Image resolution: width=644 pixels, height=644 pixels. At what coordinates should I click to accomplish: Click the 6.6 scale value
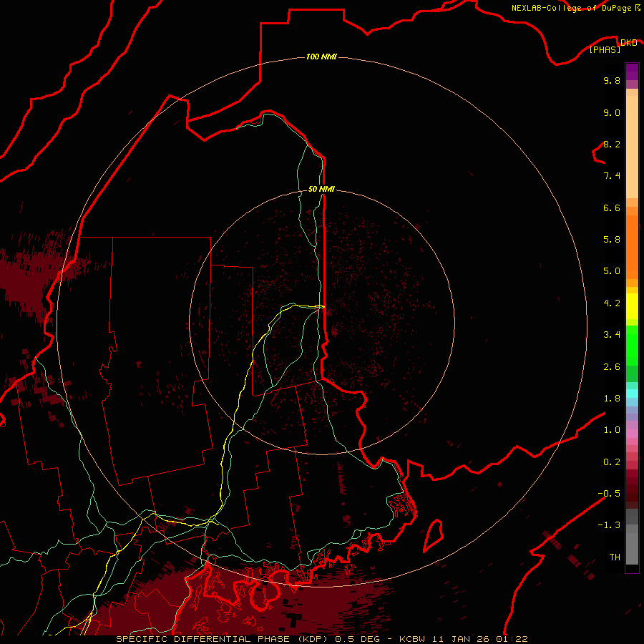click(x=612, y=208)
